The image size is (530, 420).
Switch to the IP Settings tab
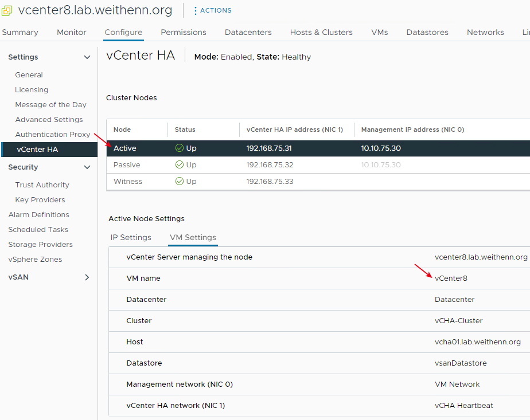(x=131, y=237)
